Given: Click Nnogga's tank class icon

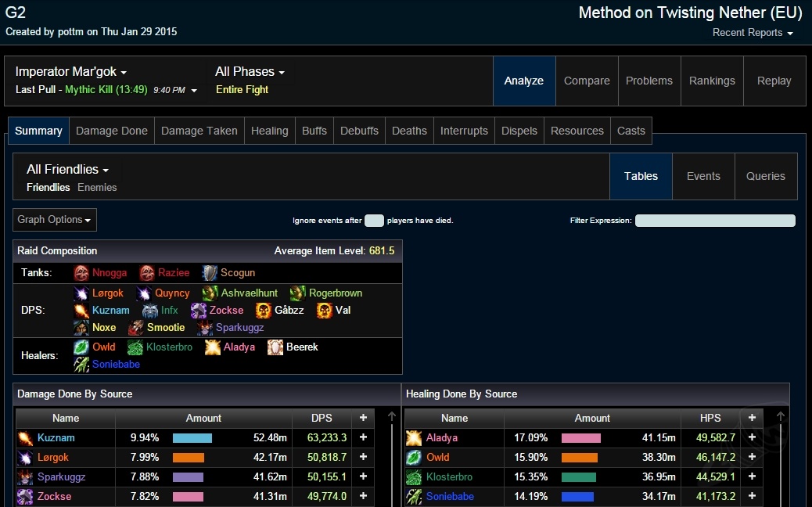Looking at the screenshot, I should pyautogui.click(x=81, y=273).
